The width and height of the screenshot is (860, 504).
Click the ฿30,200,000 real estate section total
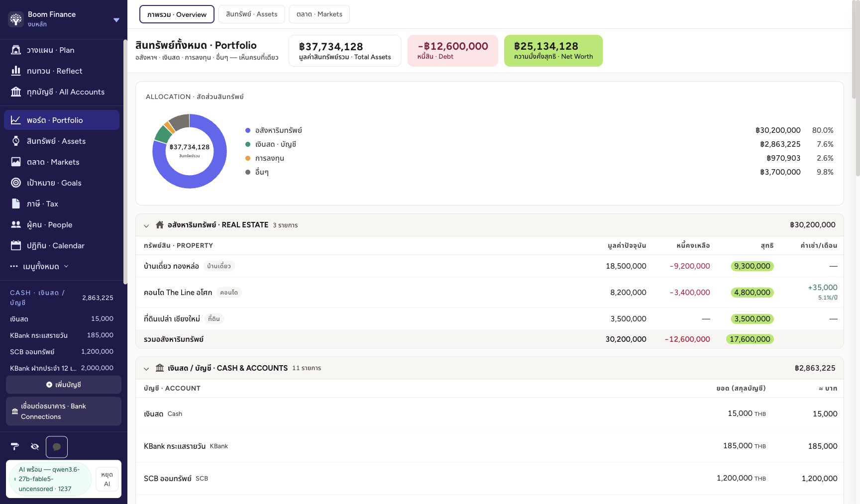pyautogui.click(x=813, y=225)
